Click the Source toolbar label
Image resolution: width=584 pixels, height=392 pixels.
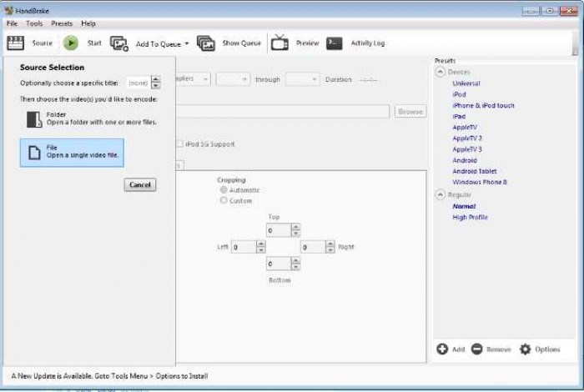pyautogui.click(x=43, y=43)
